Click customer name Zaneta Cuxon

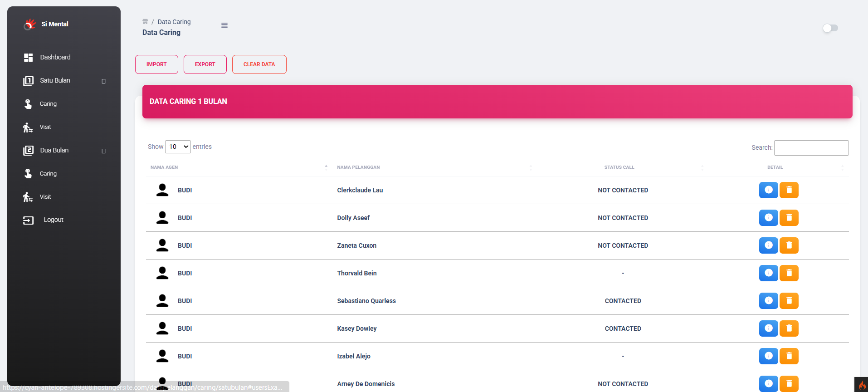pos(357,245)
